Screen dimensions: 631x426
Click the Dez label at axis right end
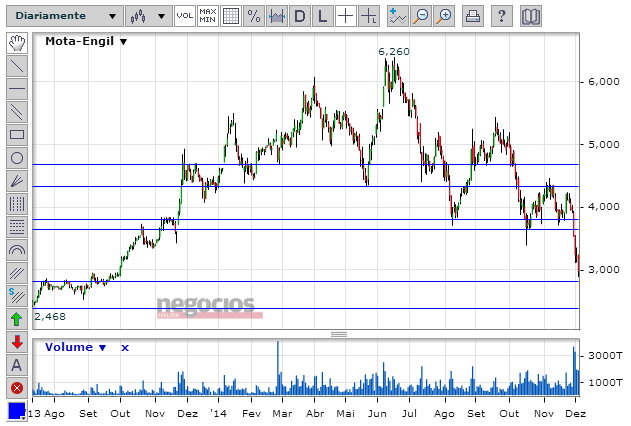[575, 414]
